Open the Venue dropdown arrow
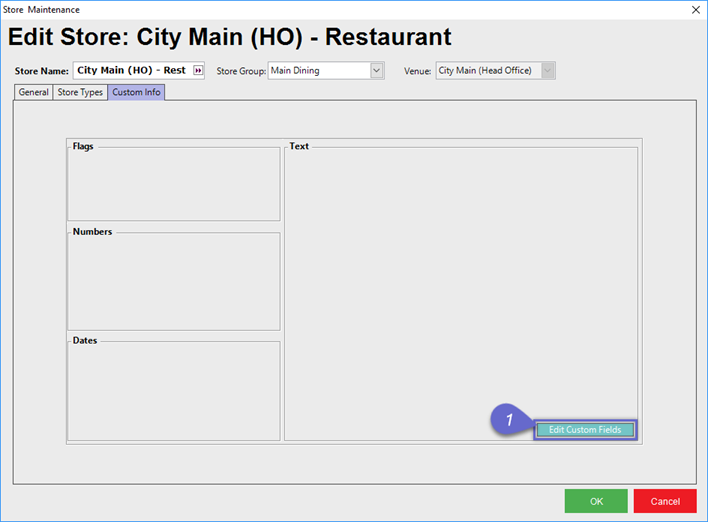The width and height of the screenshot is (708, 522). point(548,71)
